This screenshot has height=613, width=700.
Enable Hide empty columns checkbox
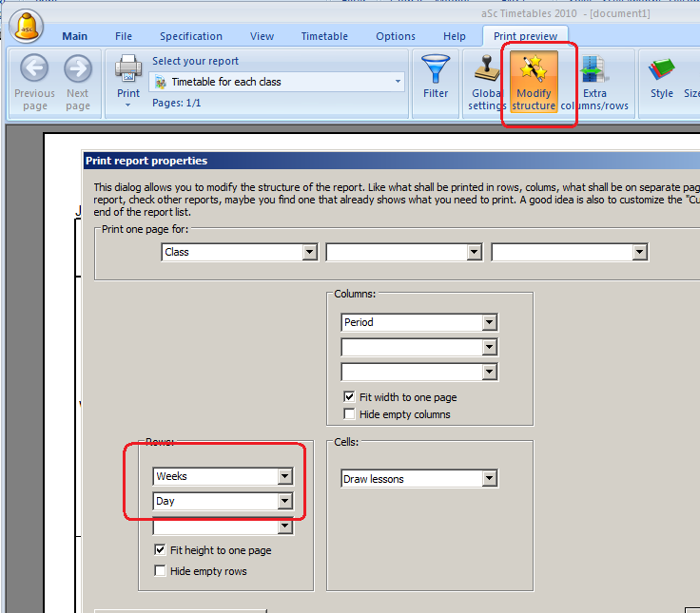[x=350, y=414]
